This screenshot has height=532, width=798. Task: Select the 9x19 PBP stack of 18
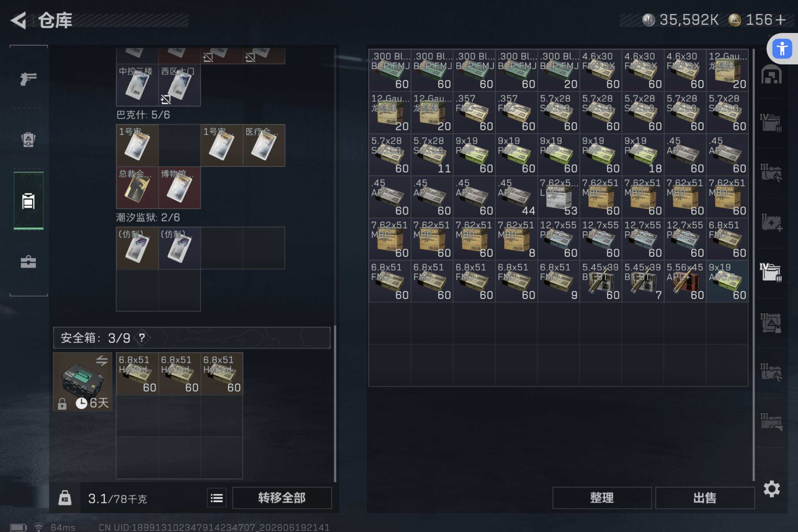pyautogui.click(x=643, y=154)
